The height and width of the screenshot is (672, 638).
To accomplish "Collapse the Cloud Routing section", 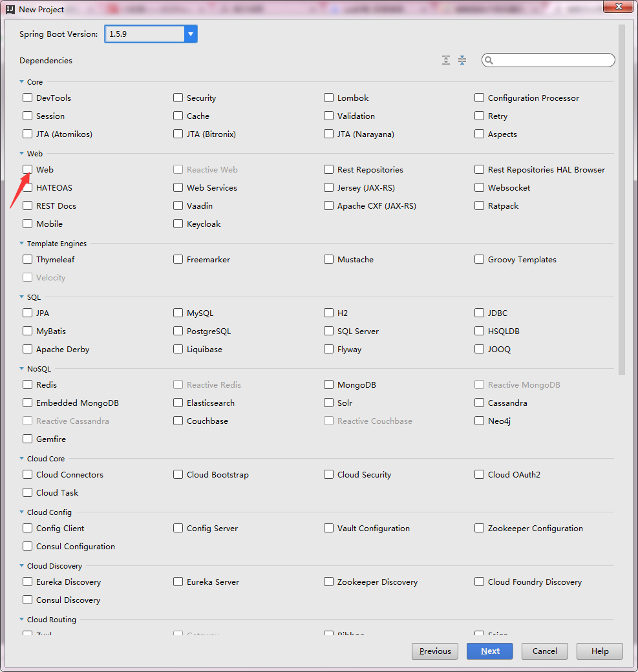I will pos(21,619).
